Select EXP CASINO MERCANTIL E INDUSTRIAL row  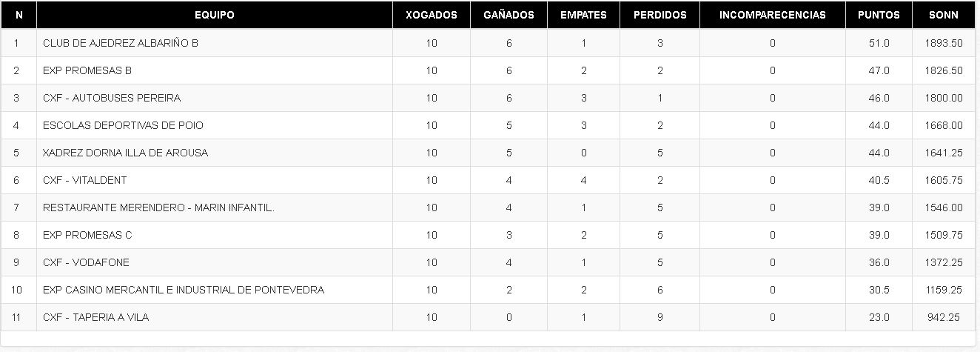pyautogui.click(x=488, y=290)
